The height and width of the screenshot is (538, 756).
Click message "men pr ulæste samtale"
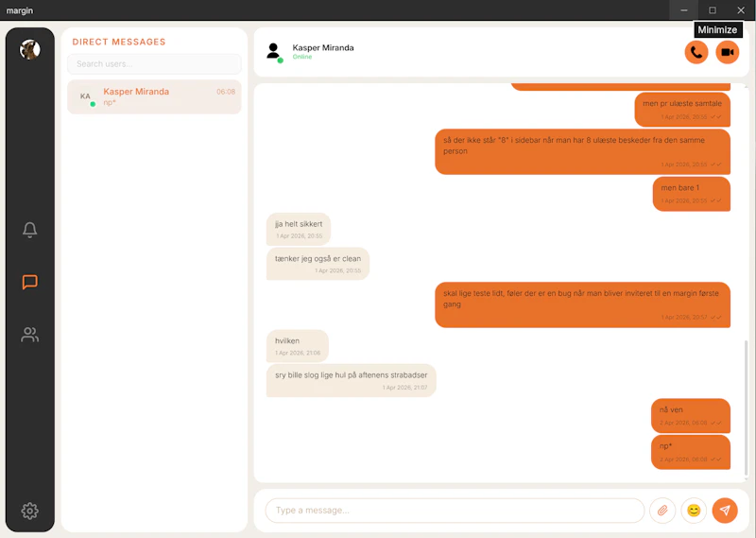click(682, 110)
